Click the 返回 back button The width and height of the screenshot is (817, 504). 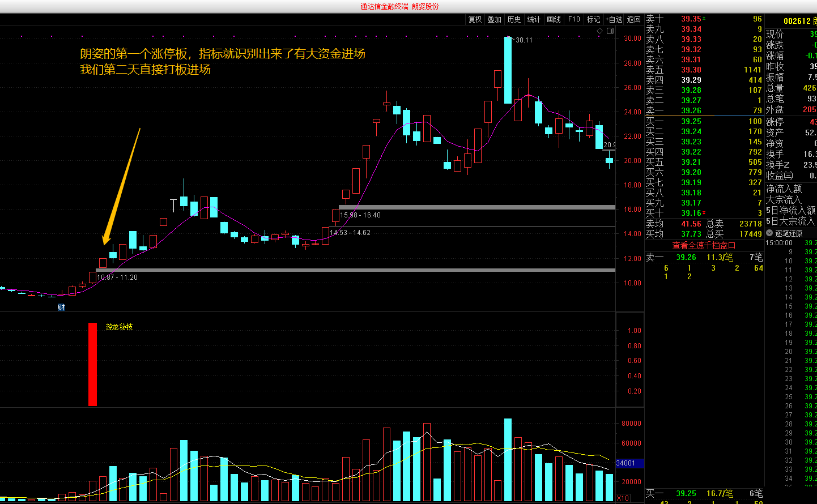tap(634, 19)
